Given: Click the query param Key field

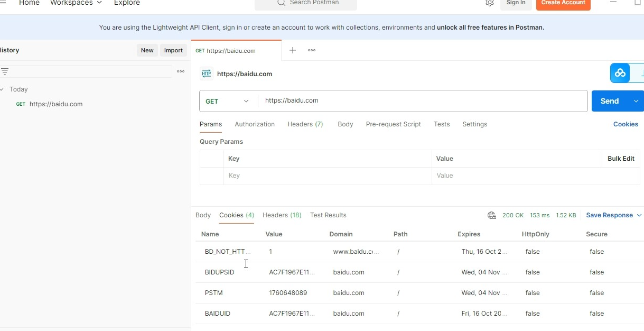Looking at the screenshot, I should (328, 176).
